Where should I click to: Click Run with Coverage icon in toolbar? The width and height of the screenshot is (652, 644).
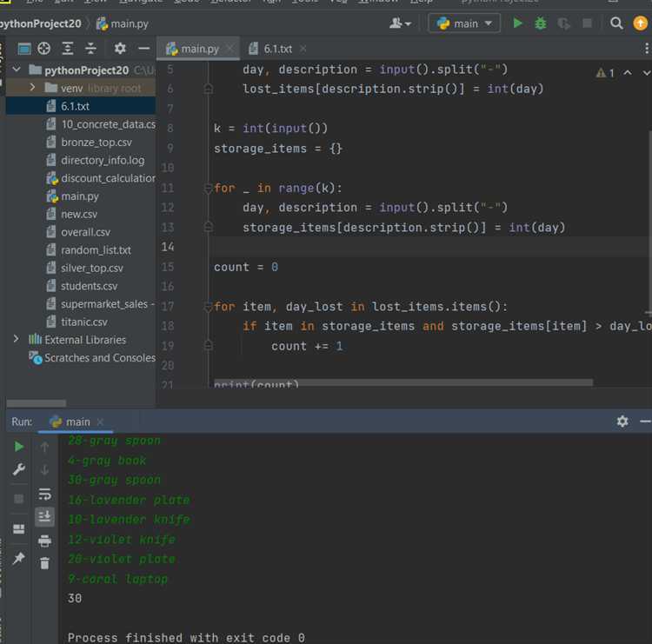563,23
